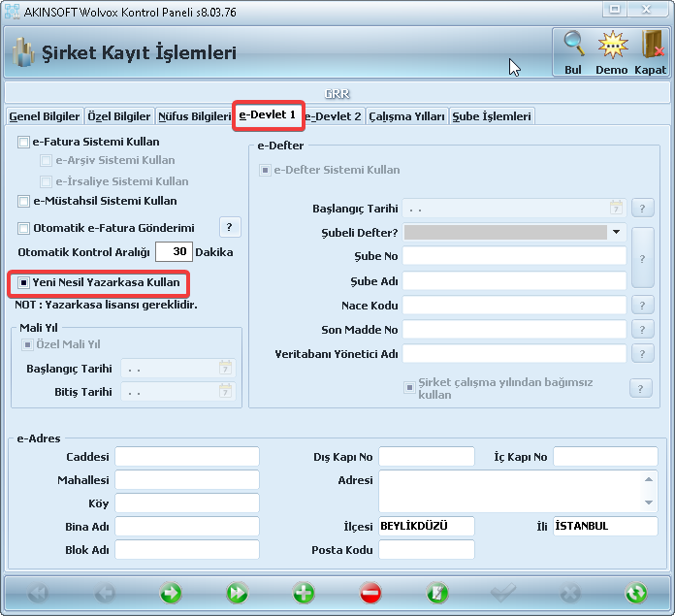The image size is (675, 616).
Task: Close the window with title bar X
Action: [x=646, y=9]
